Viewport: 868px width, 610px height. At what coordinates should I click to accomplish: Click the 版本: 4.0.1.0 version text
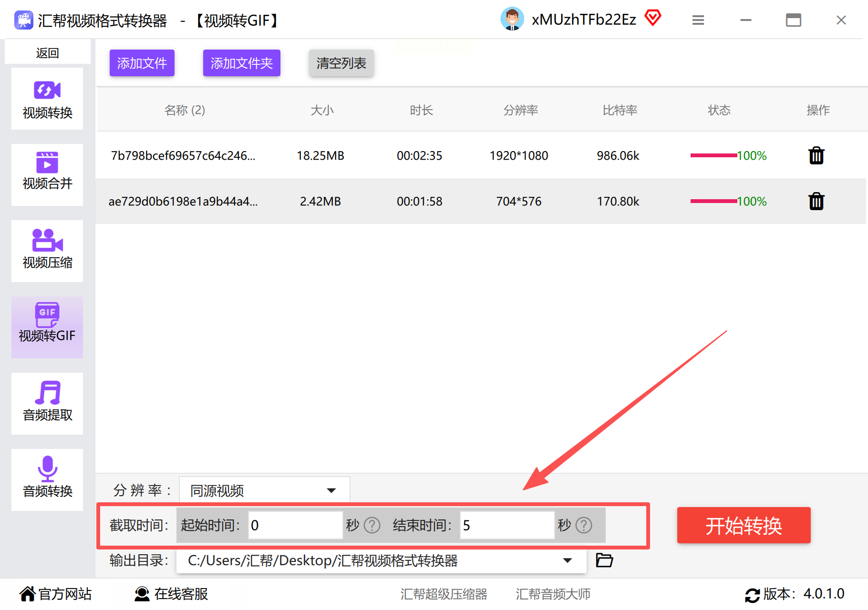coord(804,594)
